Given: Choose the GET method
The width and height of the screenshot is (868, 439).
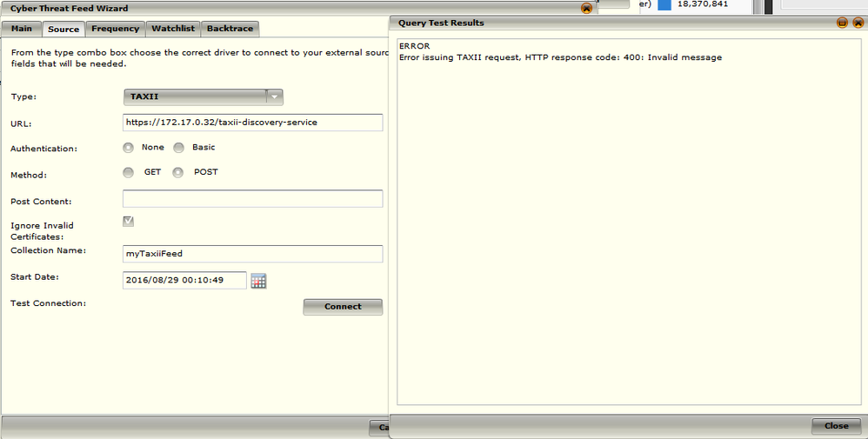Looking at the screenshot, I should tap(129, 173).
